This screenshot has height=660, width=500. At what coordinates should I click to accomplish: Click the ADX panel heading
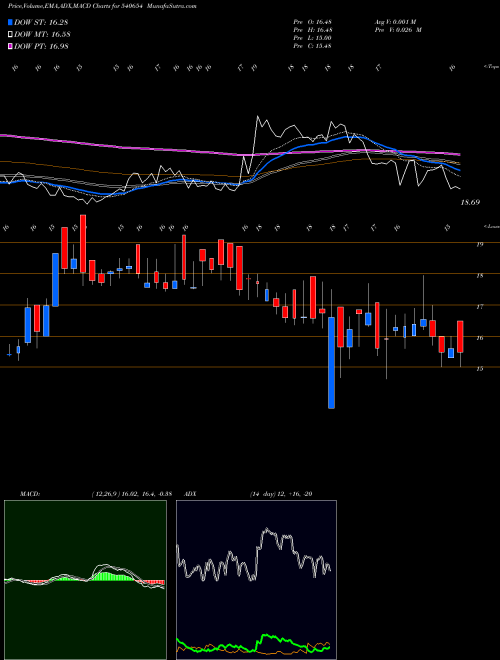click(x=188, y=494)
